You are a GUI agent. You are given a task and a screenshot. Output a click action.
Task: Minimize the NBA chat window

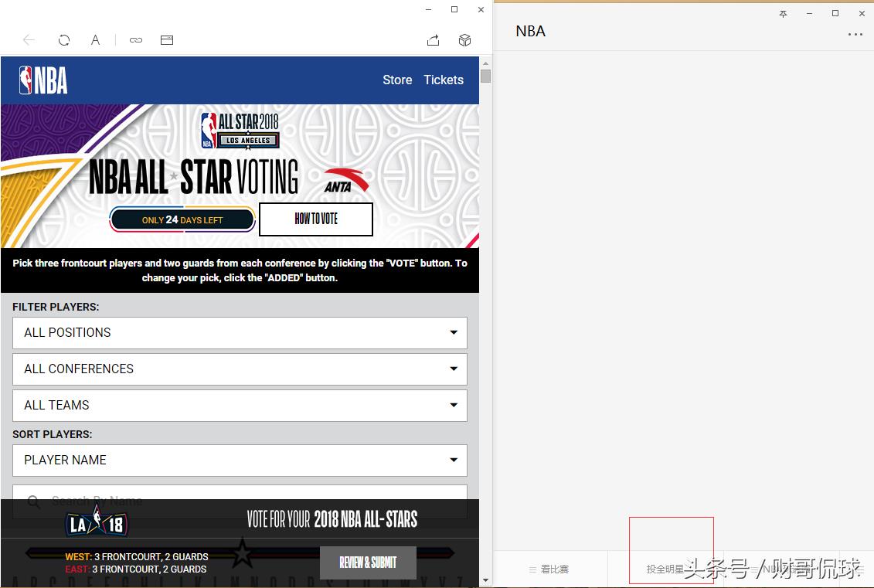pos(809,13)
